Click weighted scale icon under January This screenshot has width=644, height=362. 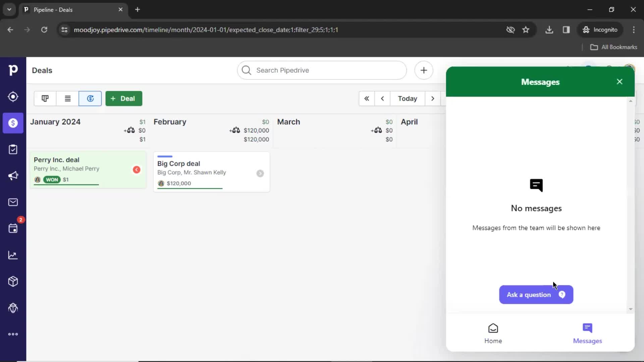coord(129,130)
